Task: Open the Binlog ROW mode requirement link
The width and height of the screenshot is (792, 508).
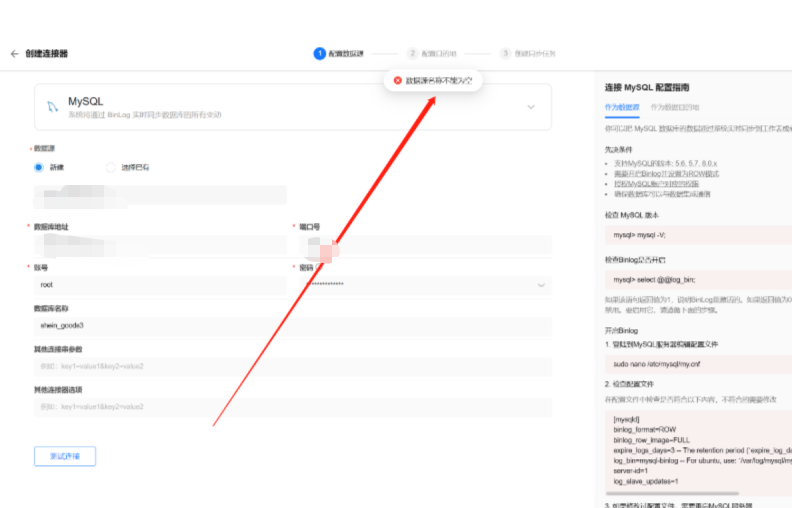Action: click(x=666, y=174)
